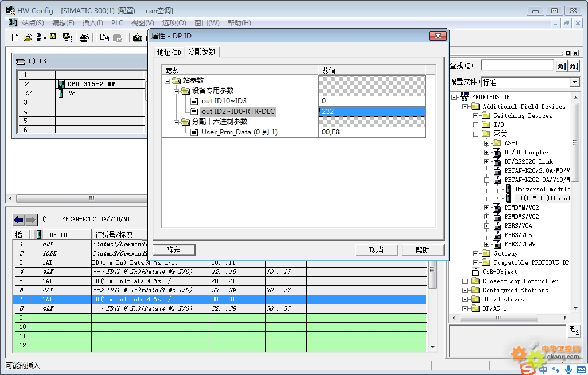Click the 232 value field
This screenshot has height=375, width=588.
coord(372,111)
